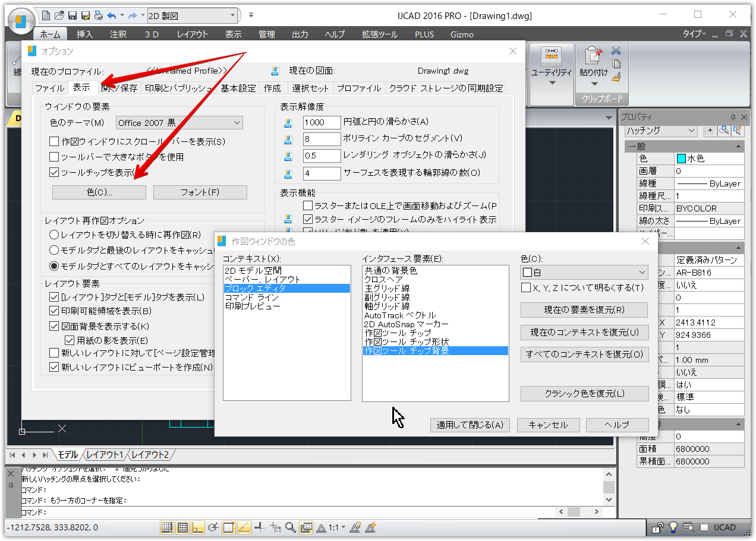Copy using the clipboard panel copy icon
Viewport: 756px width, 541px height.
(616, 64)
